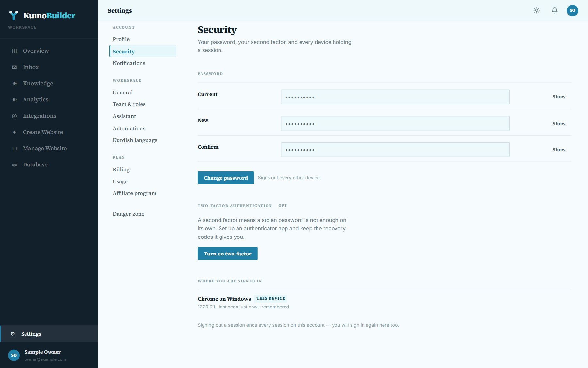
Task: Click the owner@example.com email text
Action: [45, 359]
